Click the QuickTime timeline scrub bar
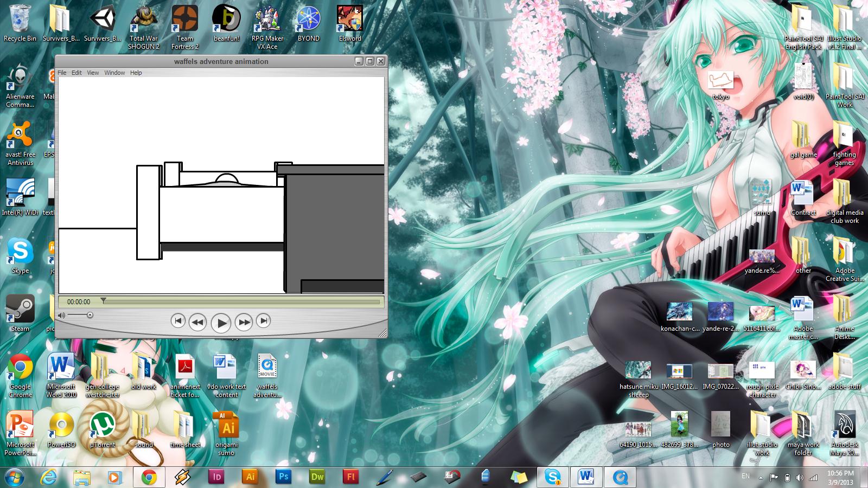The width and height of the screenshot is (868, 488). coord(240,301)
